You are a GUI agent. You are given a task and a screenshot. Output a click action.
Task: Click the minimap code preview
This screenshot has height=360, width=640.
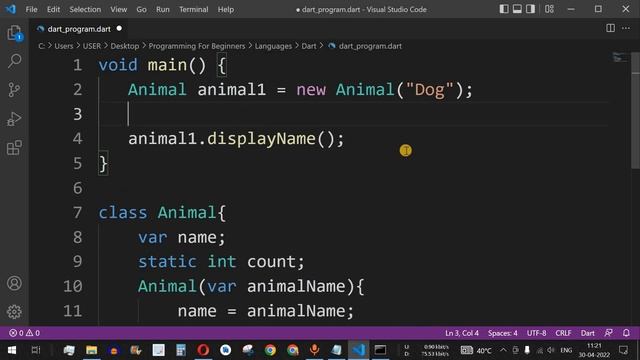(x=620, y=58)
